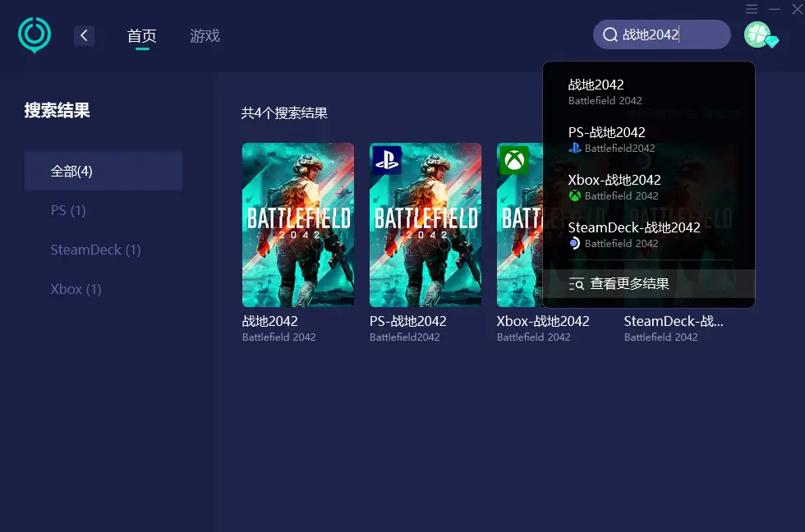
Task: Click Battlefield 2042 subtitle under Xbox-战地2042 result
Action: (534, 337)
